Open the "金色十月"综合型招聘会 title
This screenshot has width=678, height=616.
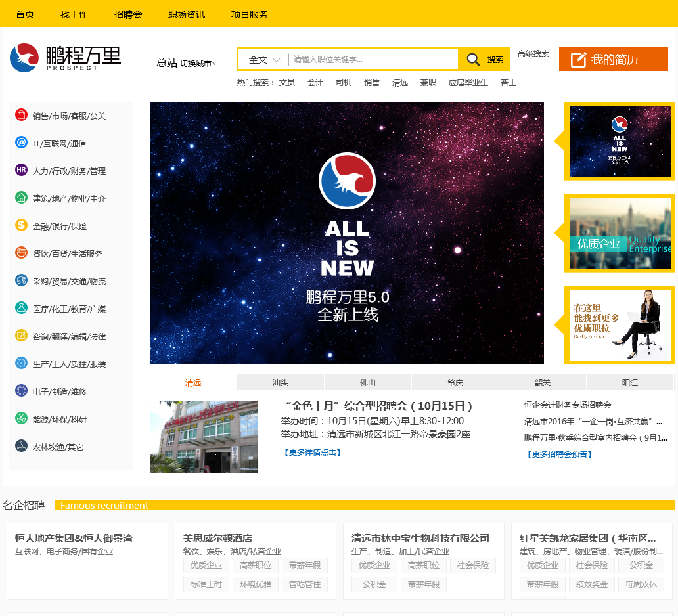tap(379, 406)
